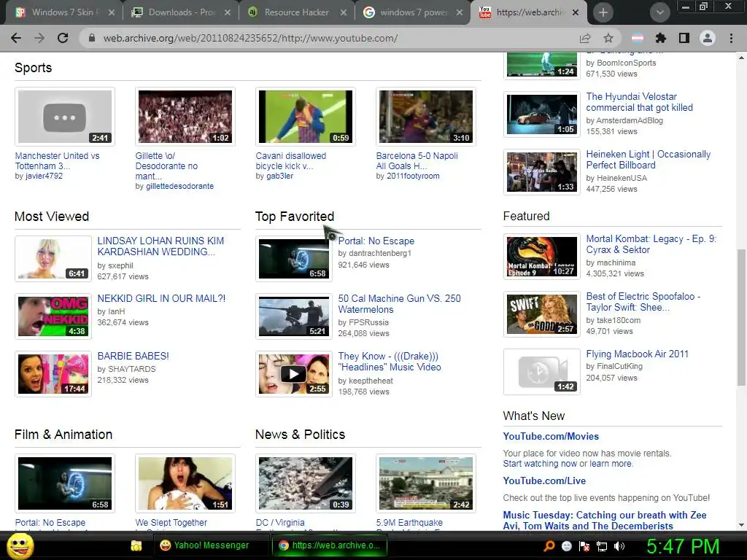Open Manchester United vs Tottenham video thumbnail

[65, 117]
